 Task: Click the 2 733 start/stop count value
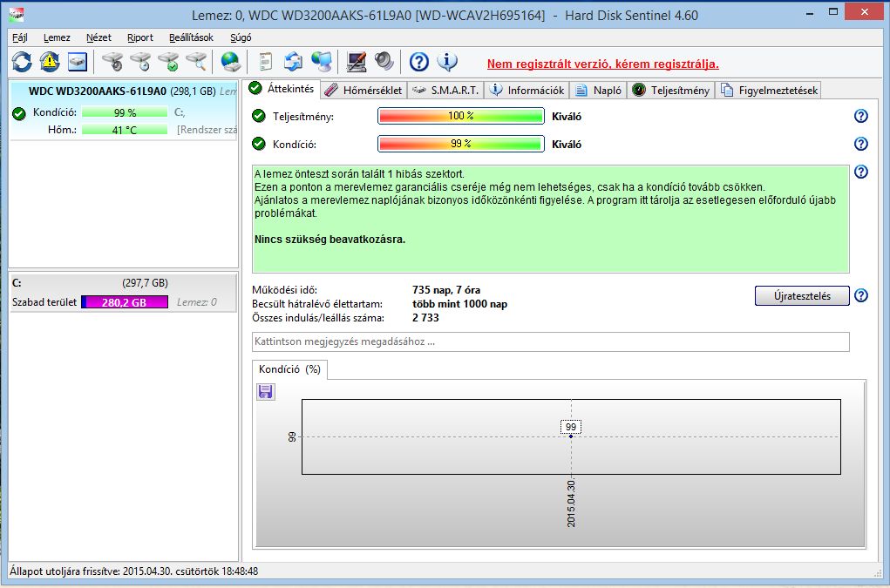point(425,318)
